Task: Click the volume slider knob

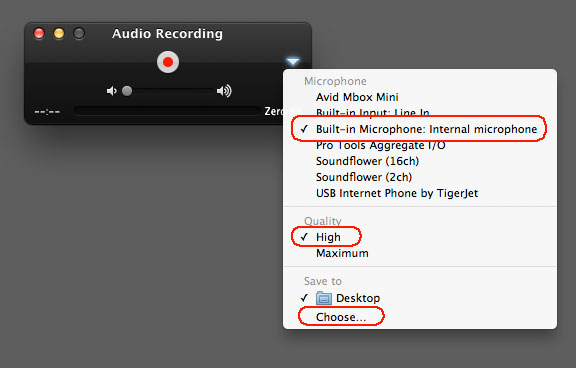Action: [x=127, y=91]
